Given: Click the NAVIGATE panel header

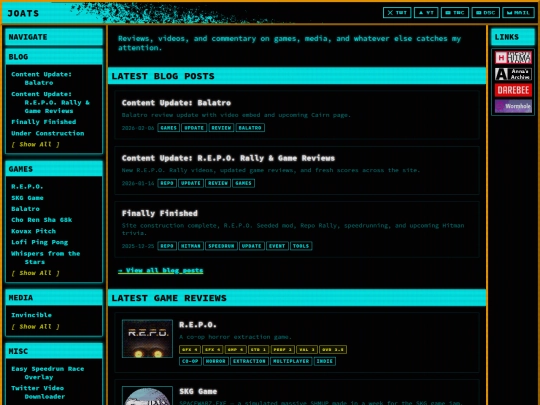Looking at the screenshot, I should pos(54,37).
